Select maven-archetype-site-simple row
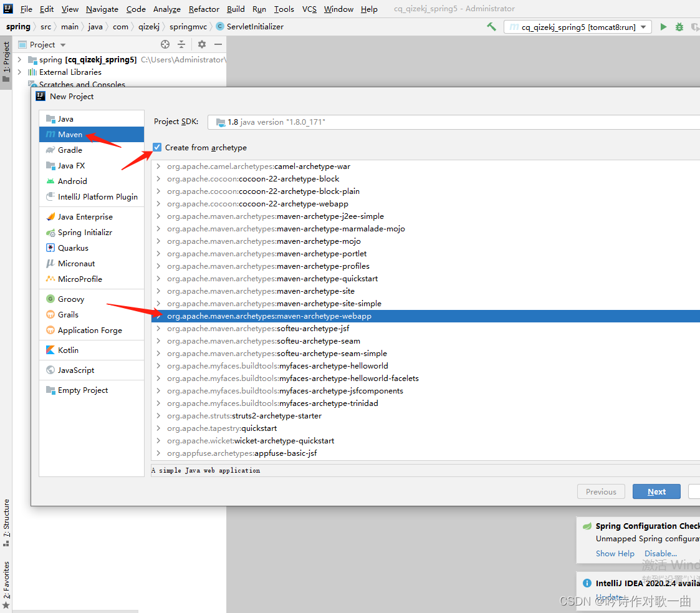 tap(426, 304)
